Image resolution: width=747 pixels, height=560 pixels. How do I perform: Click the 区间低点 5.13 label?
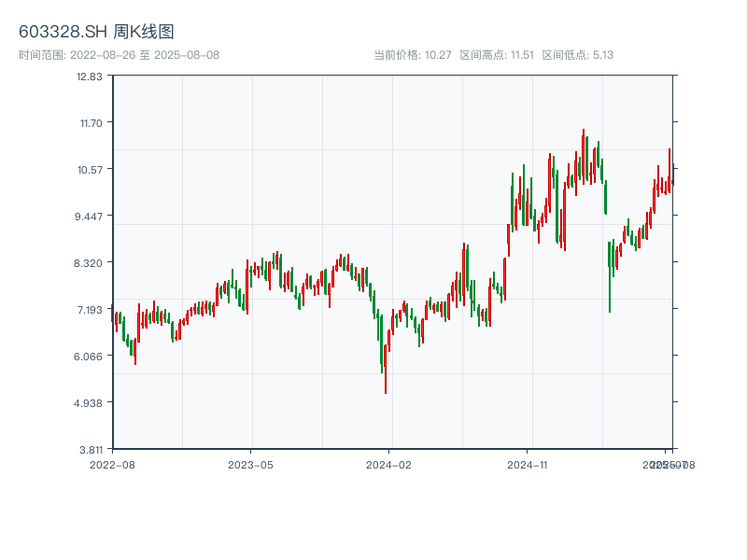tap(577, 55)
